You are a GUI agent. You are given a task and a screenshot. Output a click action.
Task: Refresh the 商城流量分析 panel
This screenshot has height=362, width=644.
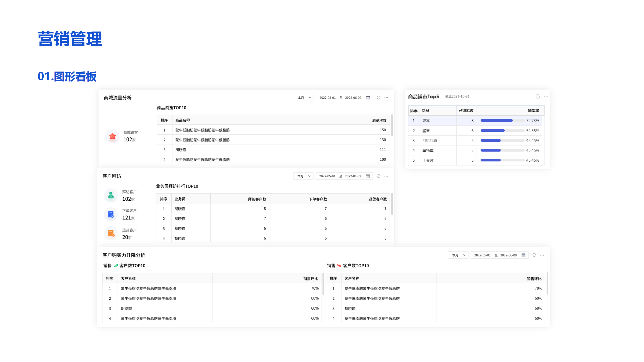[378, 98]
